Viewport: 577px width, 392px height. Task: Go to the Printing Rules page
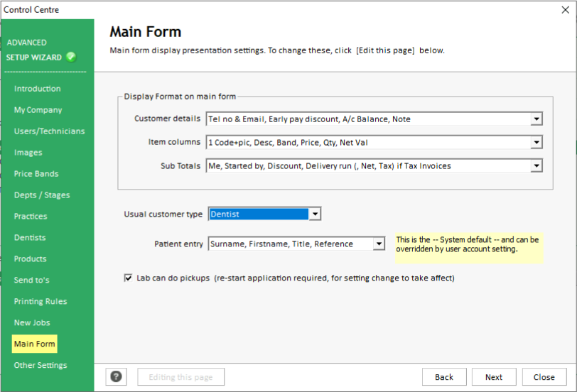pos(41,301)
